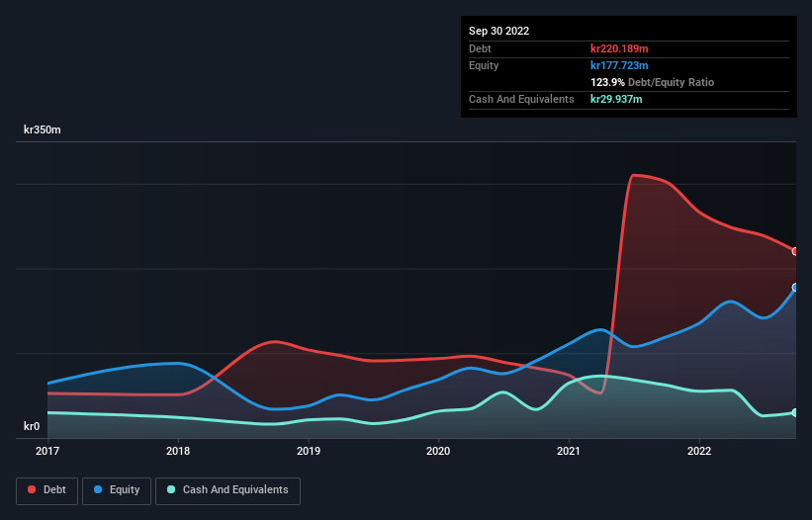Toggle the Equity series legend button
The image size is (812, 520).
[117, 490]
